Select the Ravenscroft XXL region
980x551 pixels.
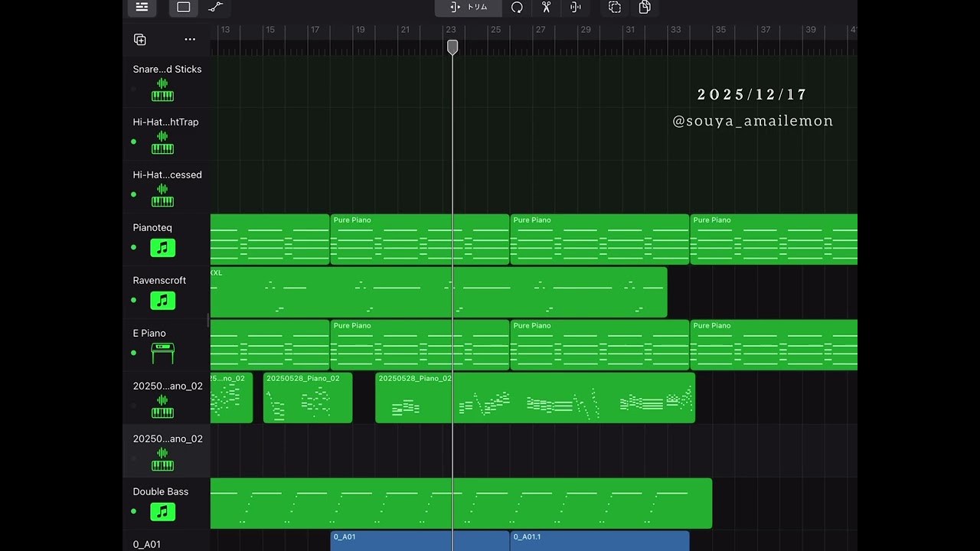pos(439,292)
